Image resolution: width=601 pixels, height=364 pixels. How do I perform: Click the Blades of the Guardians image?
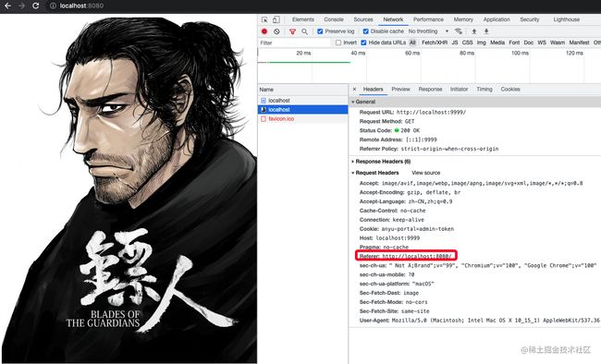(x=129, y=188)
